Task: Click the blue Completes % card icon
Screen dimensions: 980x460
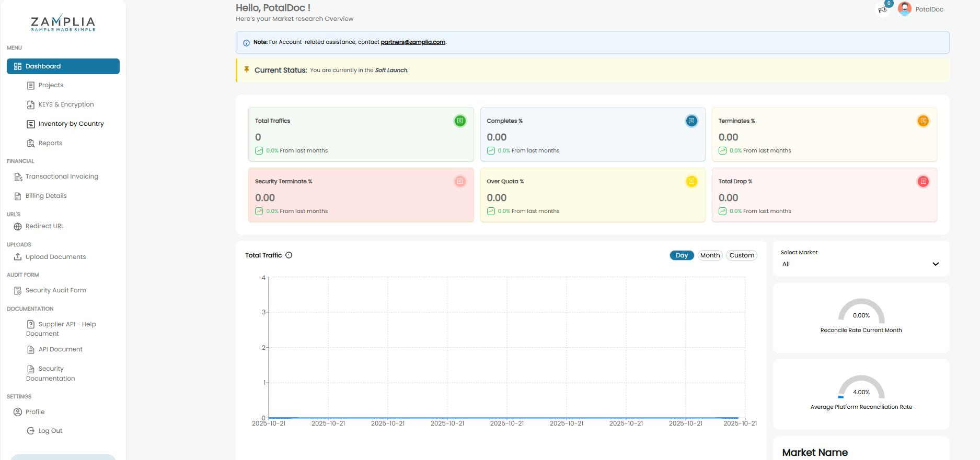Action: tap(691, 121)
